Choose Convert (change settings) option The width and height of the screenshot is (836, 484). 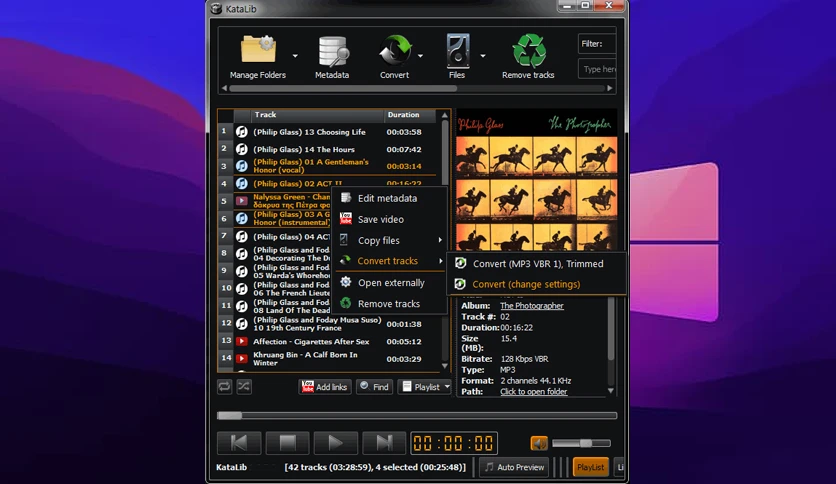pyautogui.click(x=536, y=284)
